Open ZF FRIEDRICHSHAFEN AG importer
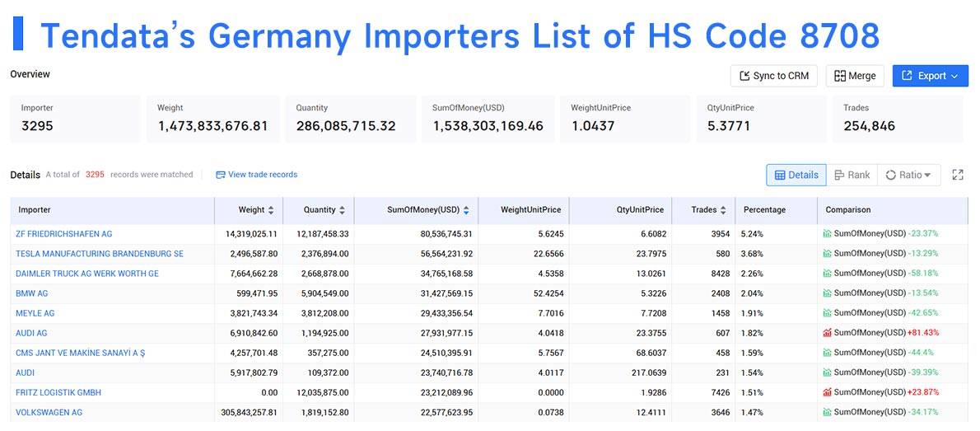980x431 pixels. 63,234
